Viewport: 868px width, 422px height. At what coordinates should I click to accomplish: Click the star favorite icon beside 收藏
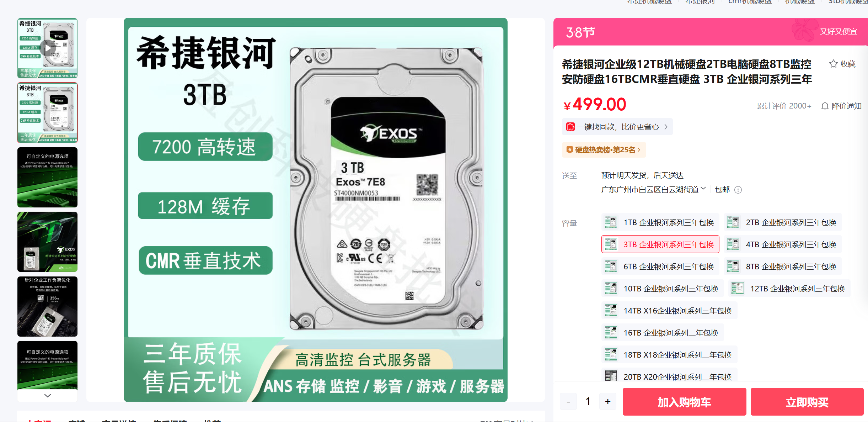833,64
